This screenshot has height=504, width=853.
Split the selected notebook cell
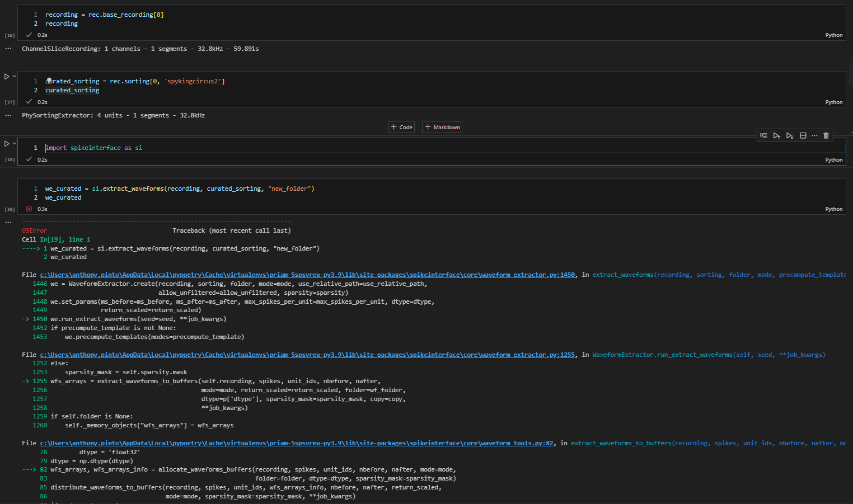[x=803, y=135]
